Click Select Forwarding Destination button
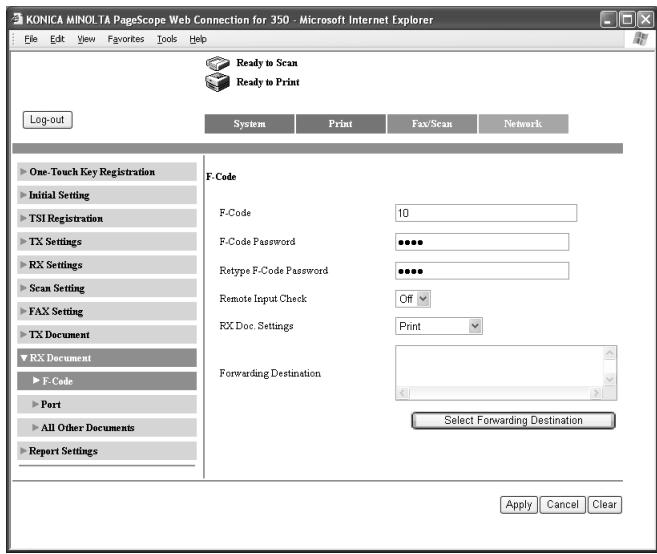Image resolution: width=657 pixels, height=554 pixels. pyautogui.click(x=513, y=420)
